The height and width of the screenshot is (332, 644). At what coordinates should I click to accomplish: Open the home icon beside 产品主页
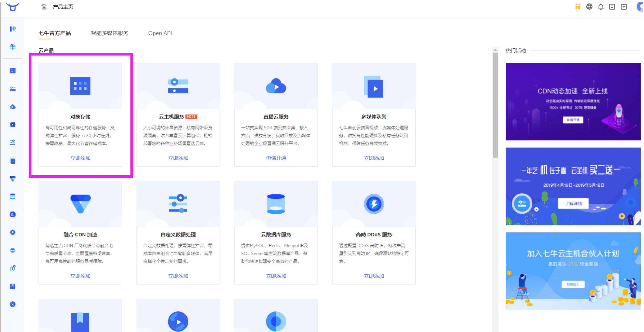[x=44, y=7]
